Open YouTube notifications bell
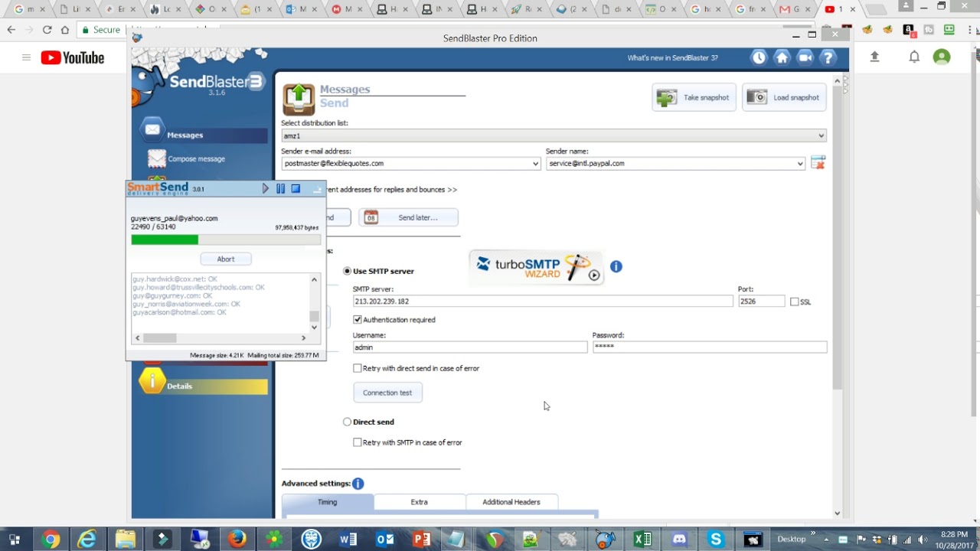980x551 pixels. click(x=914, y=57)
